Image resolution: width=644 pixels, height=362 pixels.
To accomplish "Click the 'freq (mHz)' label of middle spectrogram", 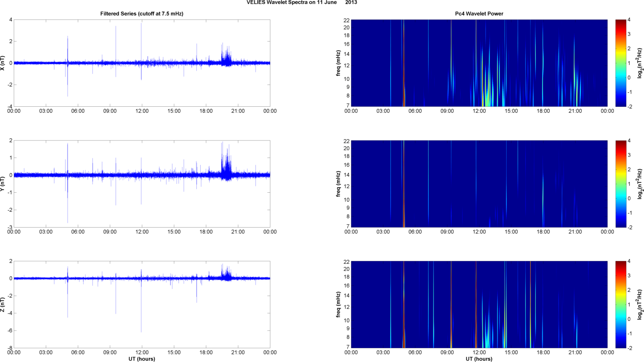I will click(x=338, y=184).
